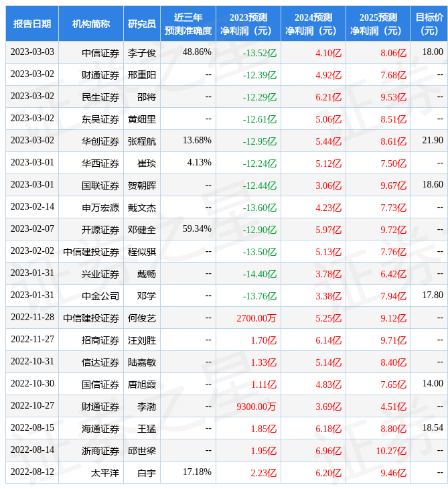Select researcher 黄细里
The height and width of the screenshot is (489, 448).
142,119
